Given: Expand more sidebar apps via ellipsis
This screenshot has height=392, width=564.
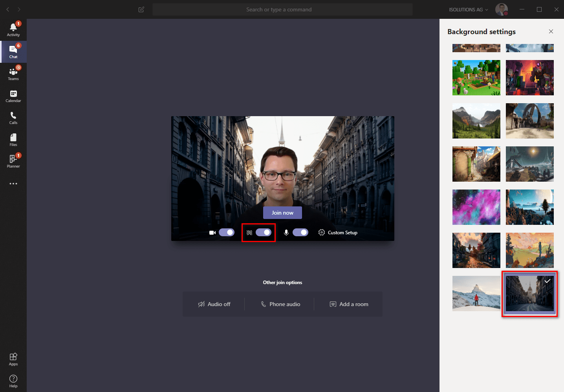Looking at the screenshot, I should [x=13, y=183].
